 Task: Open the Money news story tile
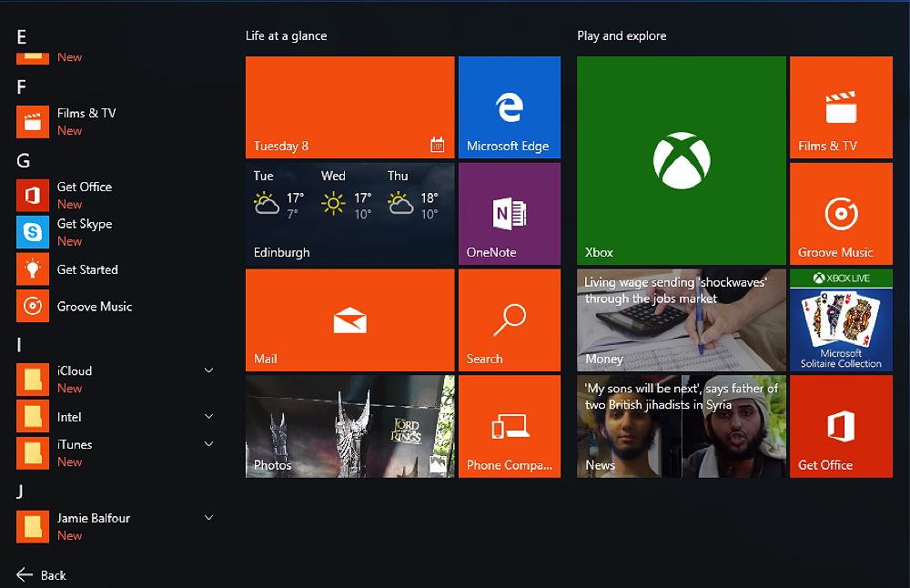681,320
